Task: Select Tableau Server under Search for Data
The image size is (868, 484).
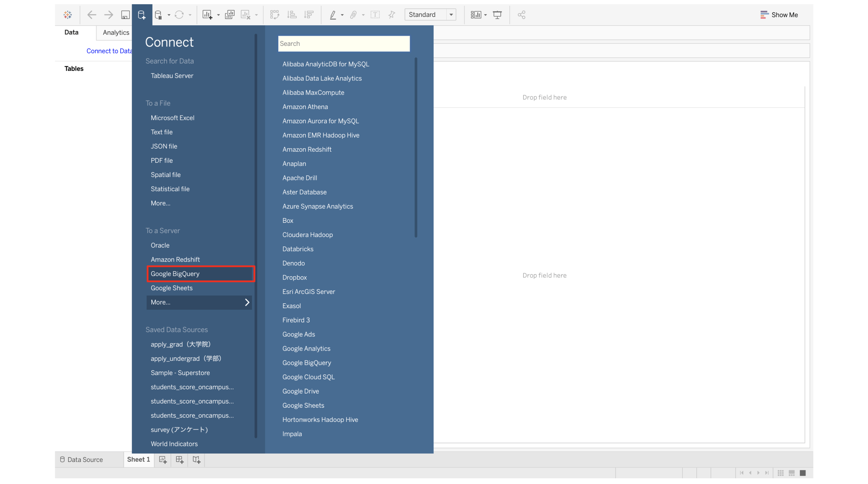Action: [x=172, y=76]
